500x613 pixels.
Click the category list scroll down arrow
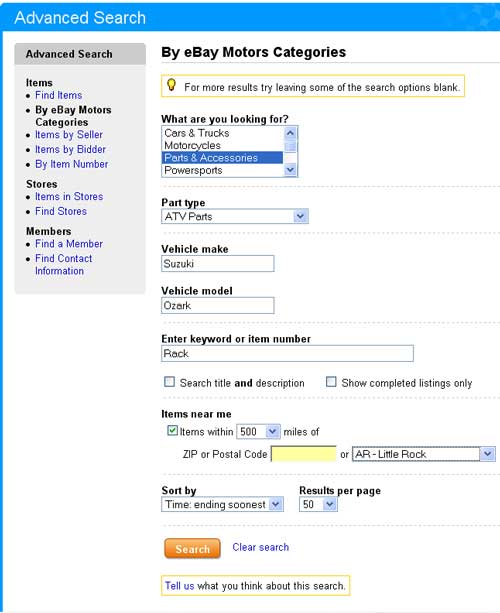pos(290,170)
